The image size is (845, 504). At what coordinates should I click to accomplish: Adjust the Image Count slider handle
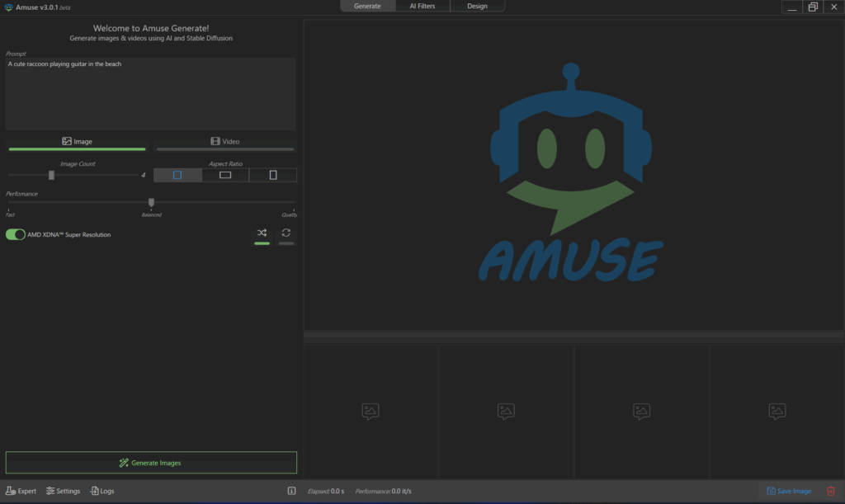pos(51,175)
